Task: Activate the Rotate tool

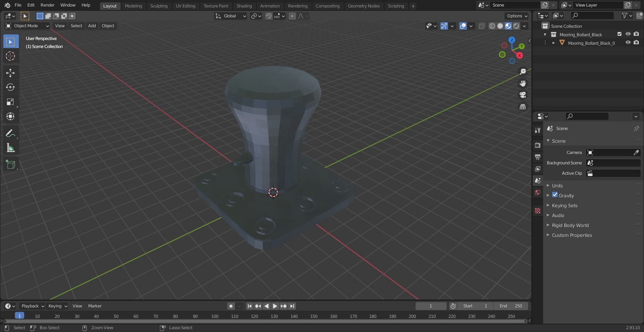Action: point(10,87)
